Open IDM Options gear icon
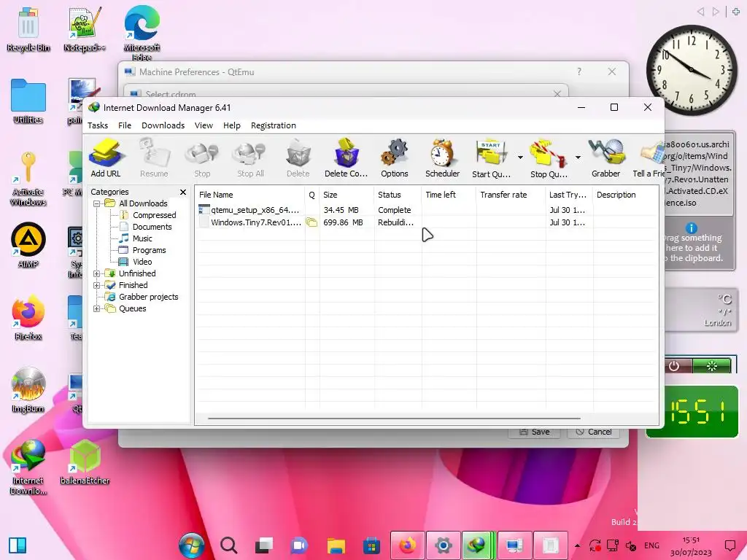The image size is (747, 560). [x=395, y=158]
